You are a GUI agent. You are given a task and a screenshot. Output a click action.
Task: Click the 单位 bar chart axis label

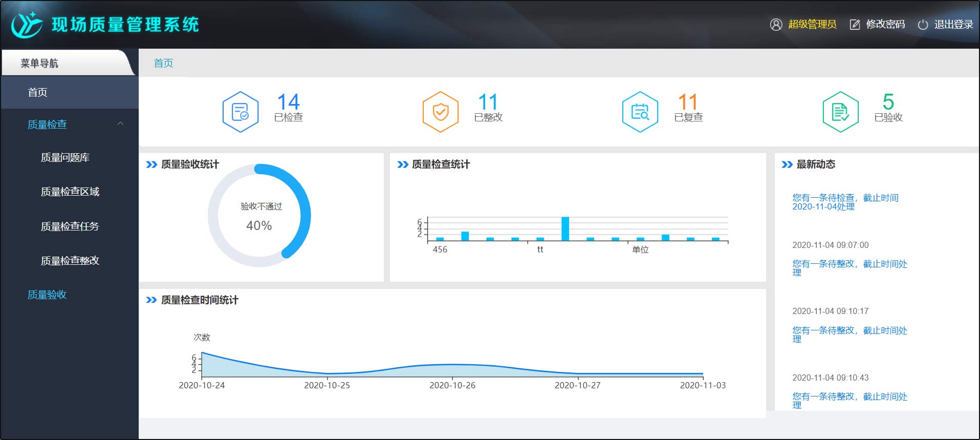tap(640, 250)
